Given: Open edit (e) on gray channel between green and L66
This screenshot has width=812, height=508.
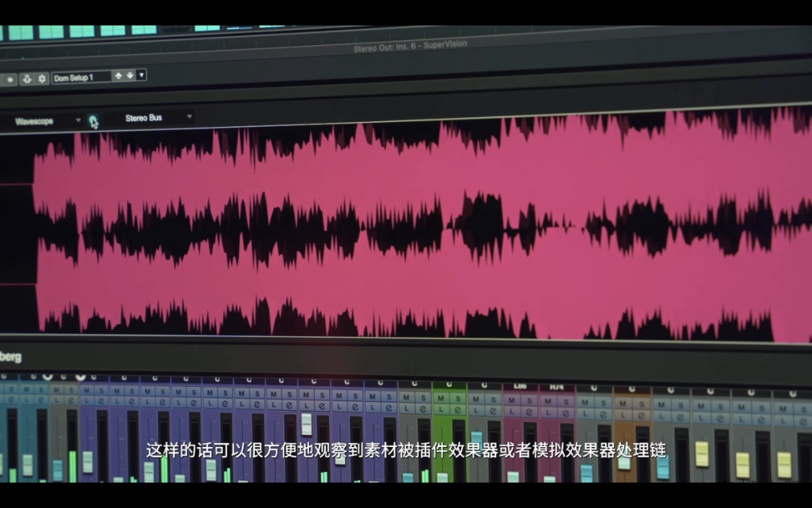Looking at the screenshot, I should pyautogui.click(x=493, y=411).
